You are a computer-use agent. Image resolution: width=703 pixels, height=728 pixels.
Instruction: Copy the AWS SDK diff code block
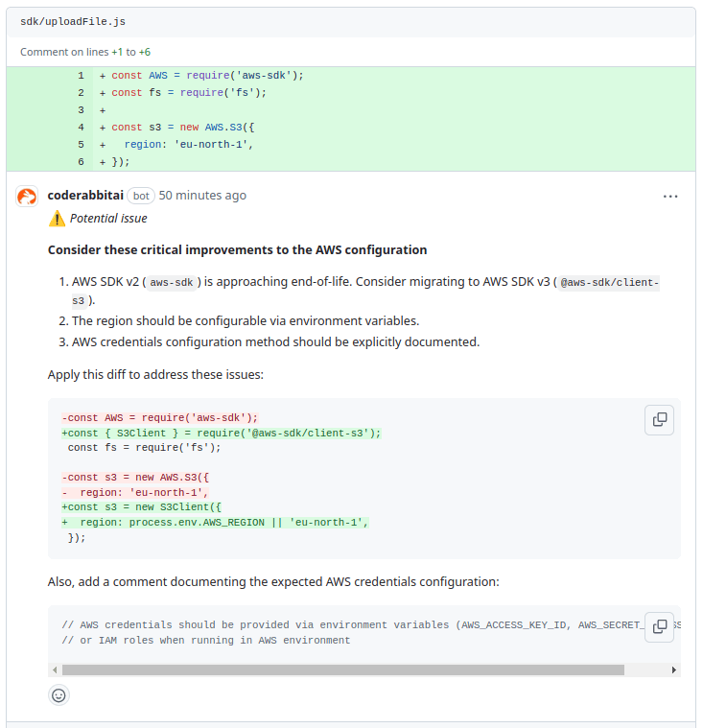coord(660,419)
